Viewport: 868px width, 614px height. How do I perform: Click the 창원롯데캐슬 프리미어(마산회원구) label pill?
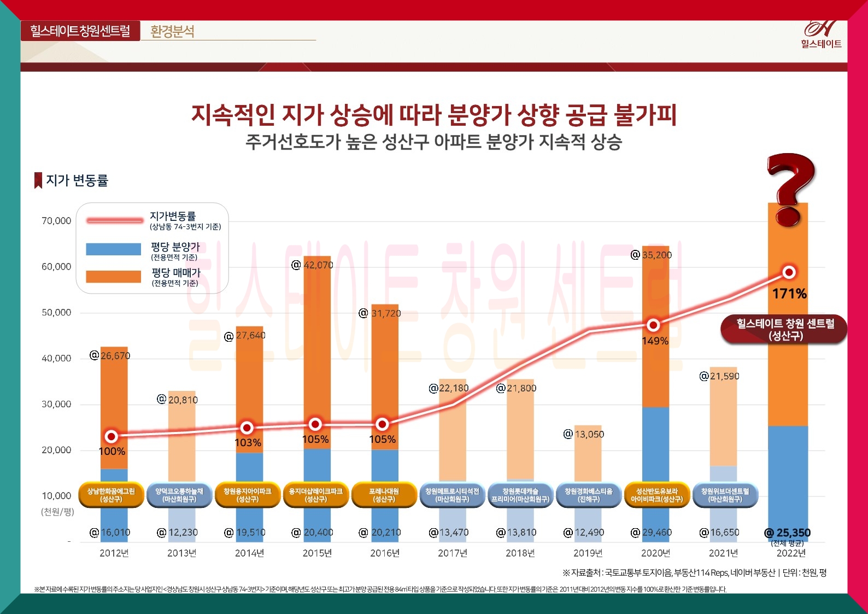tap(520, 495)
